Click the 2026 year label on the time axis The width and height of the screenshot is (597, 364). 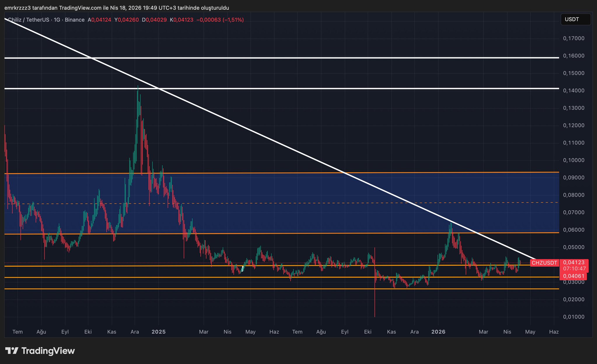438,332
